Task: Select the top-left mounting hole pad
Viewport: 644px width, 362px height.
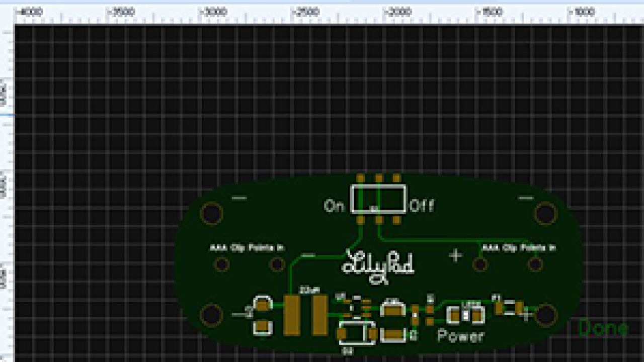Action: [x=212, y=214]
